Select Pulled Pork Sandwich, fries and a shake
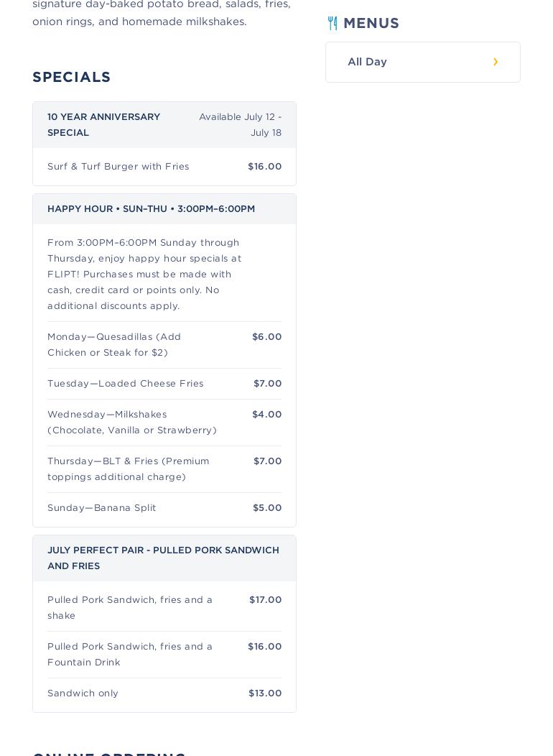Viewport: 553px width, 756px height. pos(130,608)
